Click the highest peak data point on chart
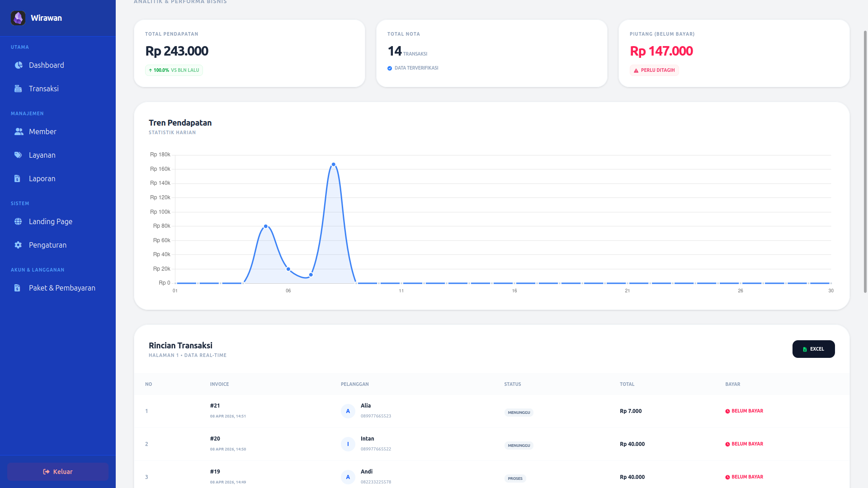 click(x=333, y=164)
